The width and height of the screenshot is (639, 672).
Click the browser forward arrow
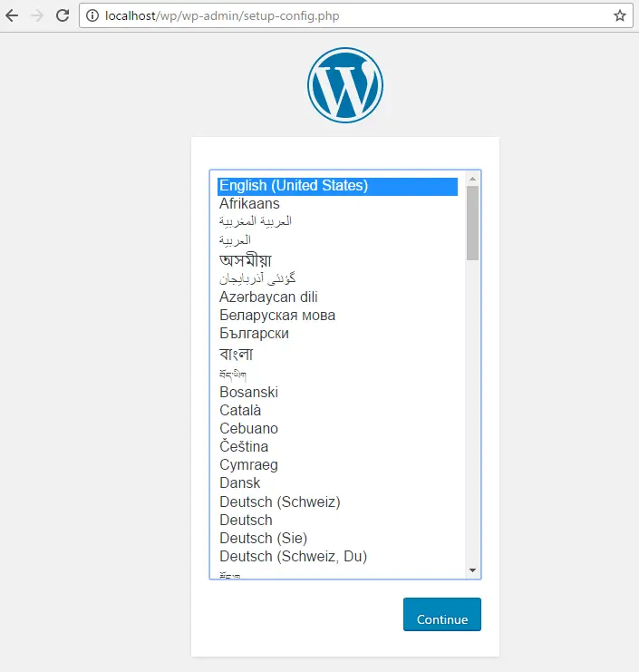tap(37, 15)
